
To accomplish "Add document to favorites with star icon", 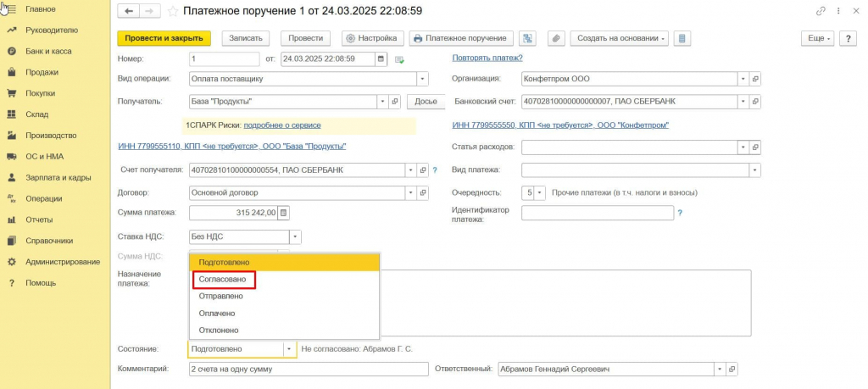I will coord(173,11).
